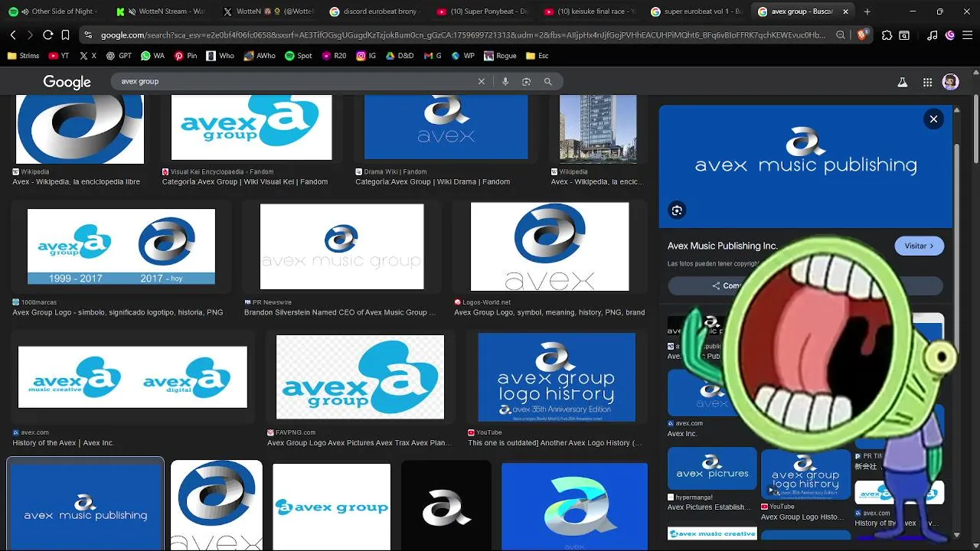Select the avex music creative / digital thumbnail

click(132, 377)
